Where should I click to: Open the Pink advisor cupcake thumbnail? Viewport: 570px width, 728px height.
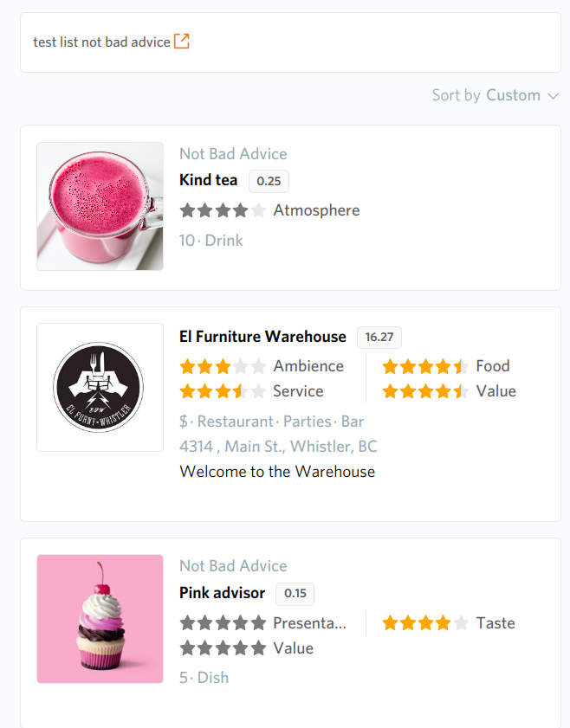click(100, 619)
